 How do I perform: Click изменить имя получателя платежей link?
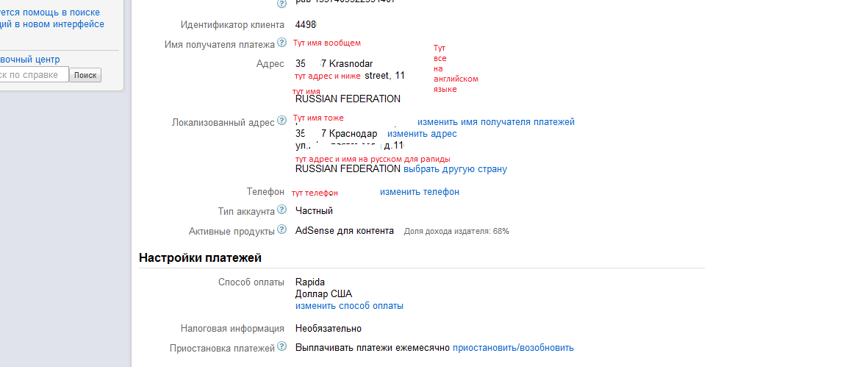click(496, 122)
